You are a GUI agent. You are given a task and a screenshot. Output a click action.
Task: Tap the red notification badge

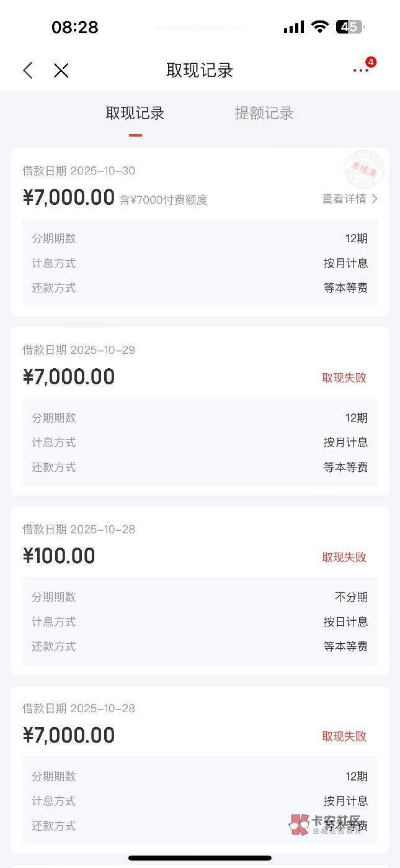(371, 62)
